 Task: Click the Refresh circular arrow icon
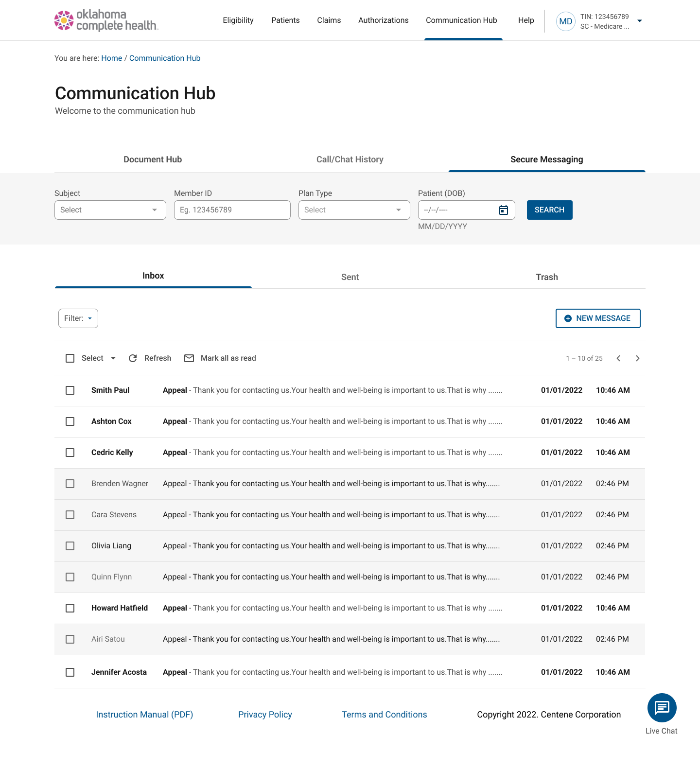click(133, 358)
